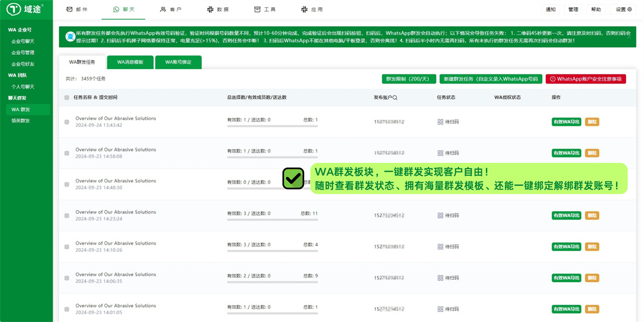Toggle the select-all checkbox in the table header
The image size is (644, 322).
click(x=67, y=98)
